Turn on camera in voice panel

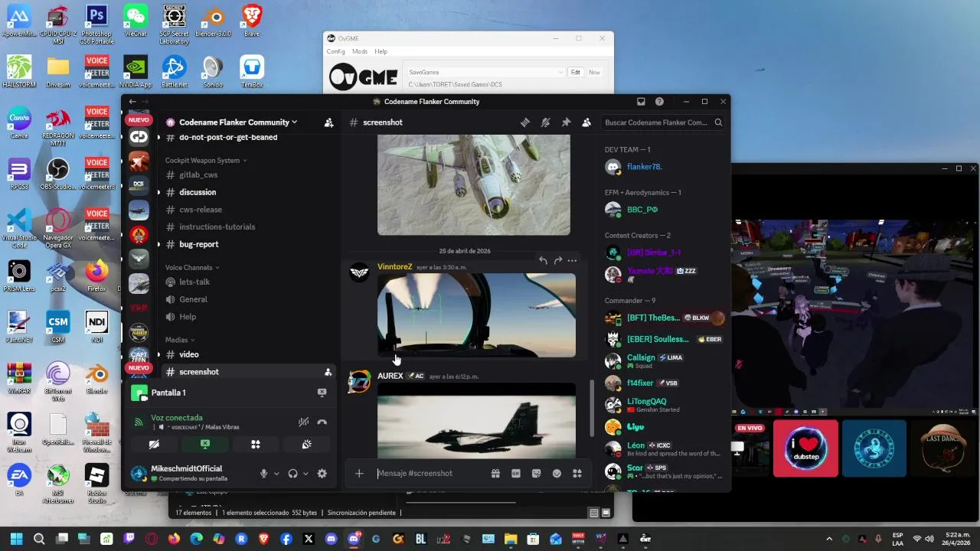pyautogui.click(x=154, y=444)
